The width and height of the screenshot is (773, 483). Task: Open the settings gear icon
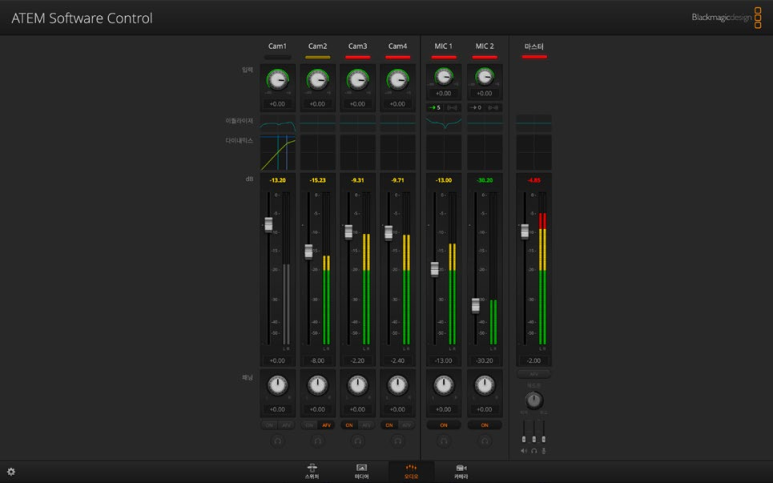[11, 472]
